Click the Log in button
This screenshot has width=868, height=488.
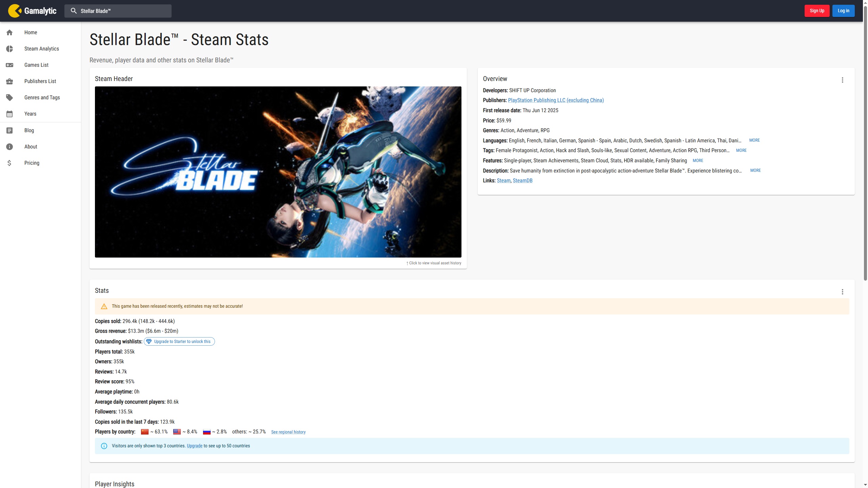pyautogui.click(x=843, y=11)
